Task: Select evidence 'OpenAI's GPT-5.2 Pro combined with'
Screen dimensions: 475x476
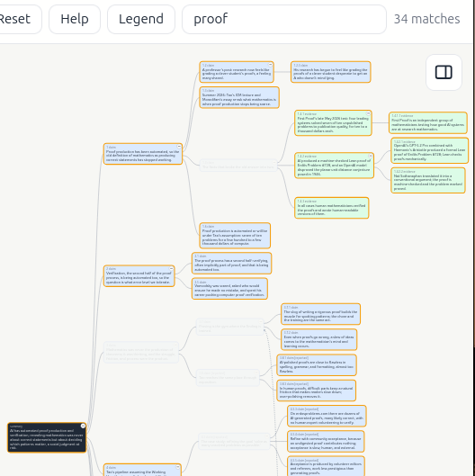Action: [429, 150]
